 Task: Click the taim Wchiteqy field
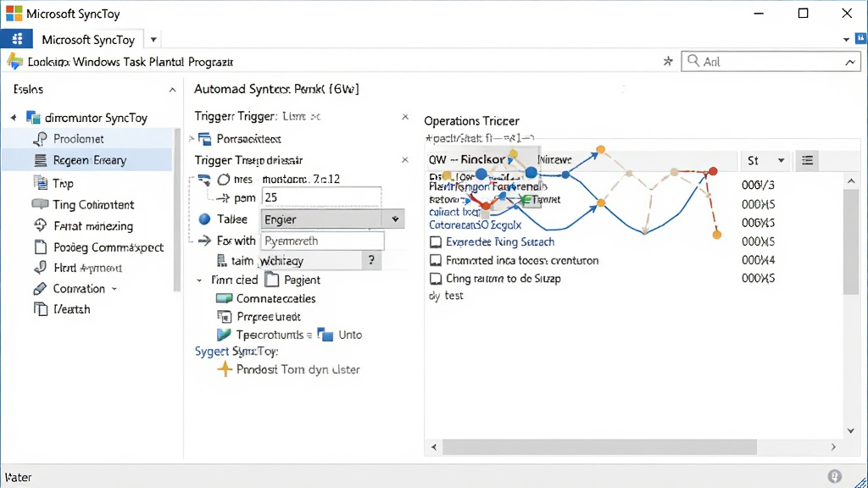pyautogui.click(x=310, y=261)
